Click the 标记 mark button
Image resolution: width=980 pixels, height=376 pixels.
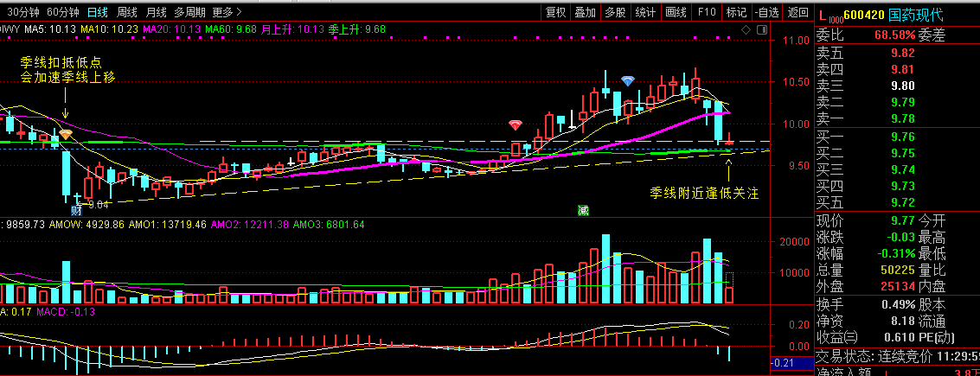pyautogui.click(x=736, y=12)
